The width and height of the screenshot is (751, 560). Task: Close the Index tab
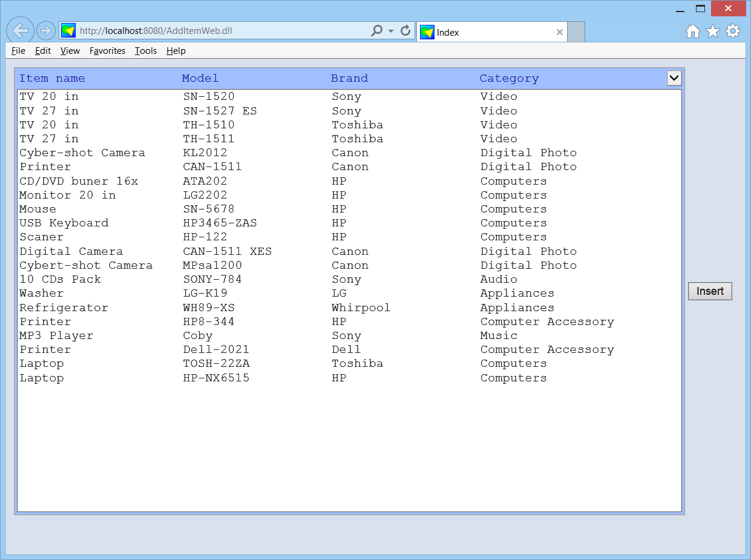[x=560, y=32]
